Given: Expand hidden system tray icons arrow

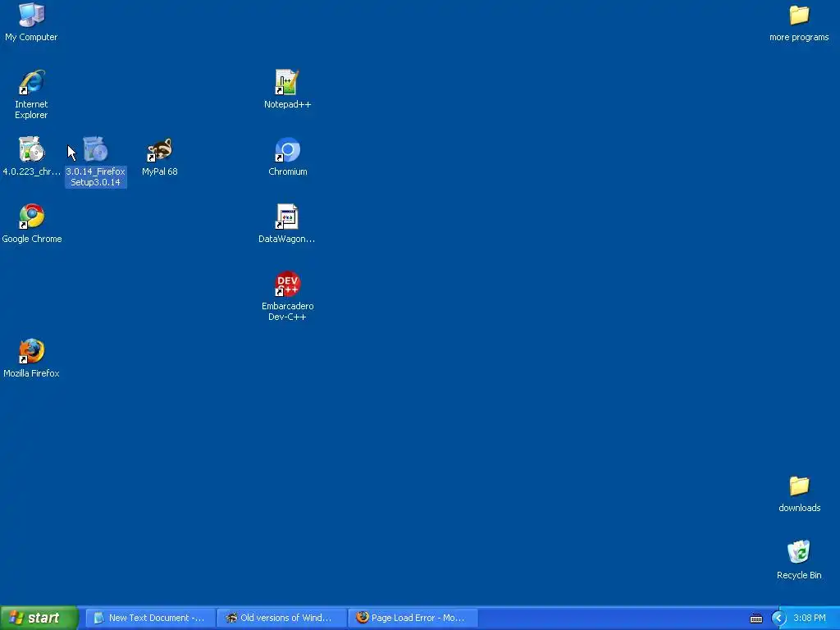Looking at the screenshot, I should pyautogui.click(x=778, y=619).
